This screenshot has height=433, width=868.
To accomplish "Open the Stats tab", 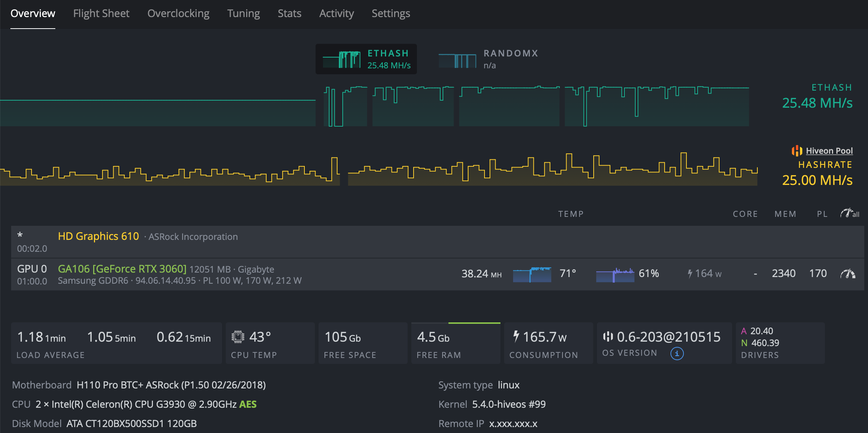I will tap(290, 13).
